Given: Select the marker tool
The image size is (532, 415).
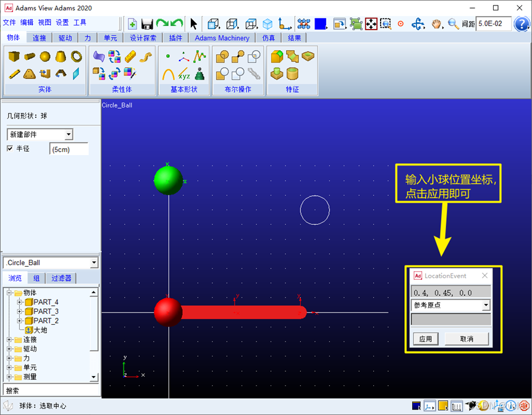Looking at the screenshot, I should (184, 57).
